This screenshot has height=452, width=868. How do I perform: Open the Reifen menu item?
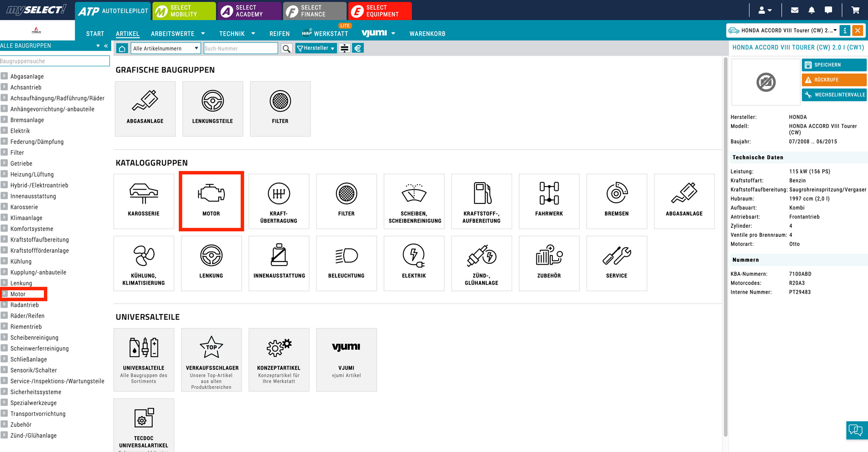click(279, 33)
